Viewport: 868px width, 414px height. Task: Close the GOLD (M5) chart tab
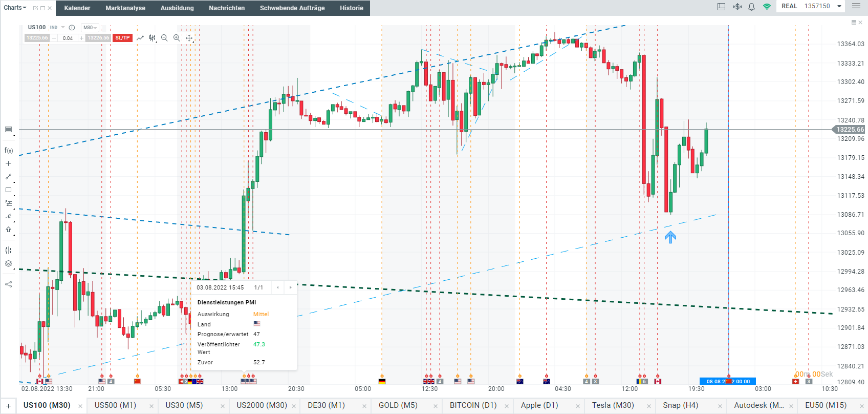click(x=436, y=406)
